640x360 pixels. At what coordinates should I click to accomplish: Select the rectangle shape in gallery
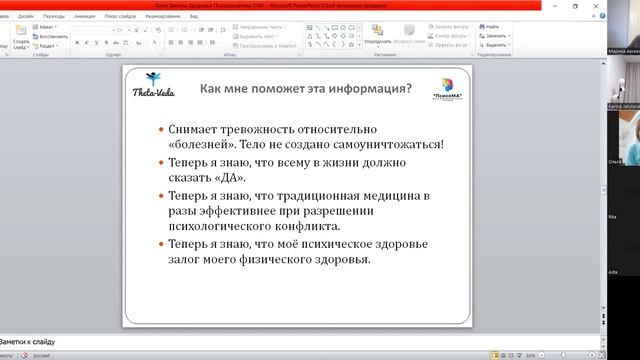click(335, 27)
